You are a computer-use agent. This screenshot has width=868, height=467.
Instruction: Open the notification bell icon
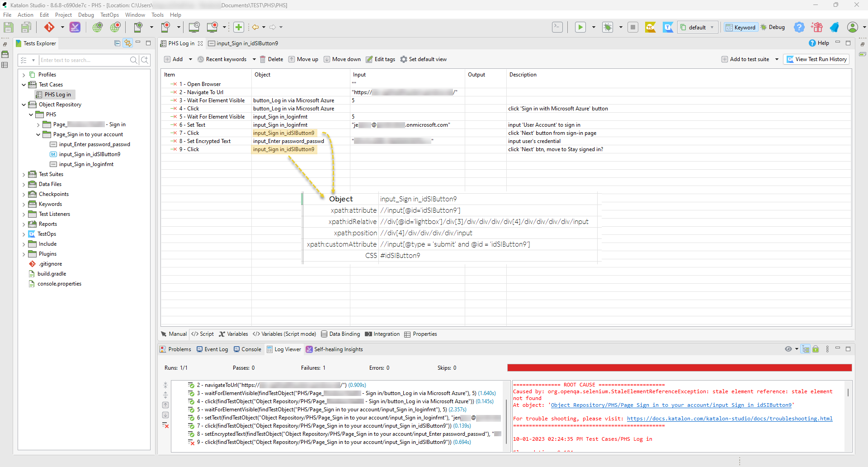pos(835,27)
